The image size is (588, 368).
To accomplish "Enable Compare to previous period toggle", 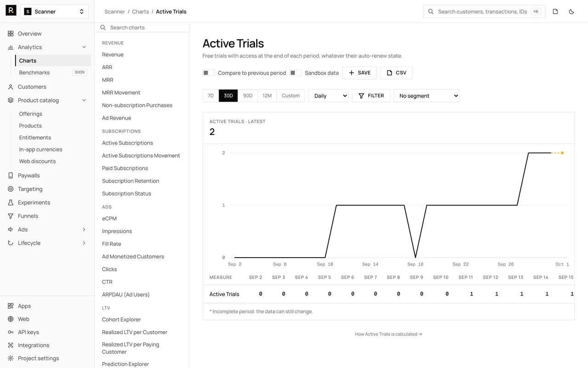I will pyautogui.click(x=209, y=73).
